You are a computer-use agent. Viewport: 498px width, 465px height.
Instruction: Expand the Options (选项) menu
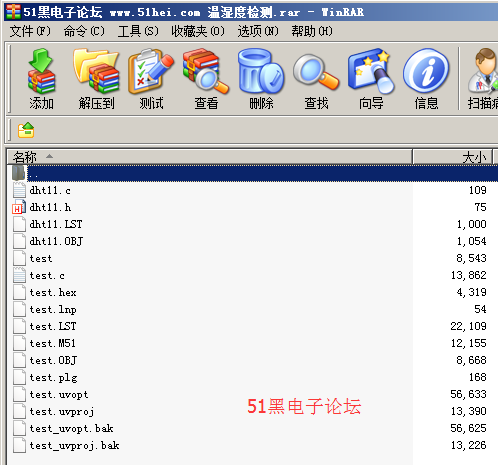click(258, 31)
